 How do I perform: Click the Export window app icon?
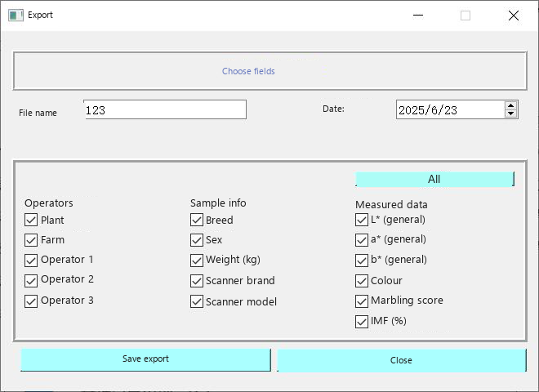pyautogui.click(x=16, y=16)
